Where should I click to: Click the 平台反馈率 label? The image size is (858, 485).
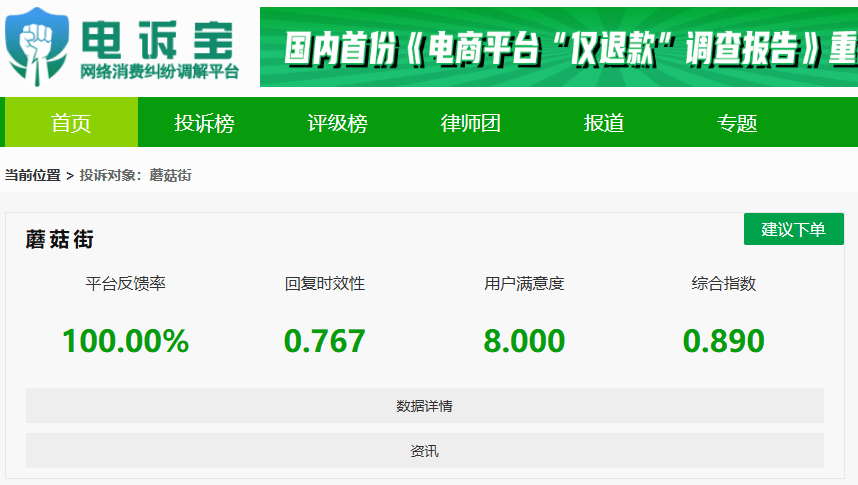125,284
